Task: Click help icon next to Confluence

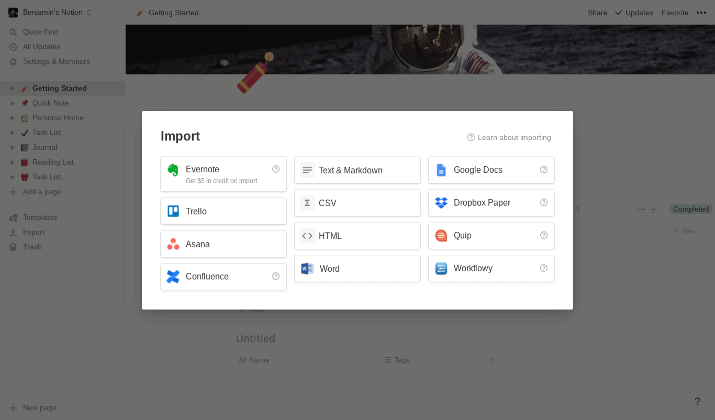Action: 275,276
